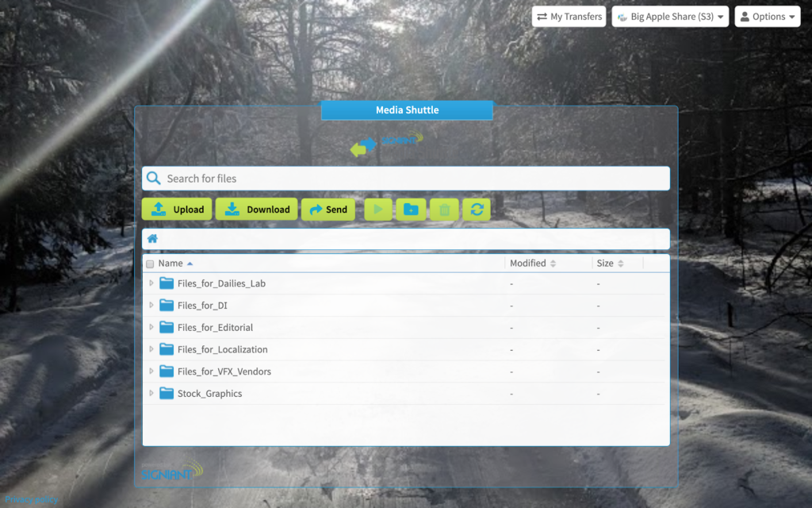
Task: Click the Stock_Graphics folder icon
Action: [x=167, y=394]
